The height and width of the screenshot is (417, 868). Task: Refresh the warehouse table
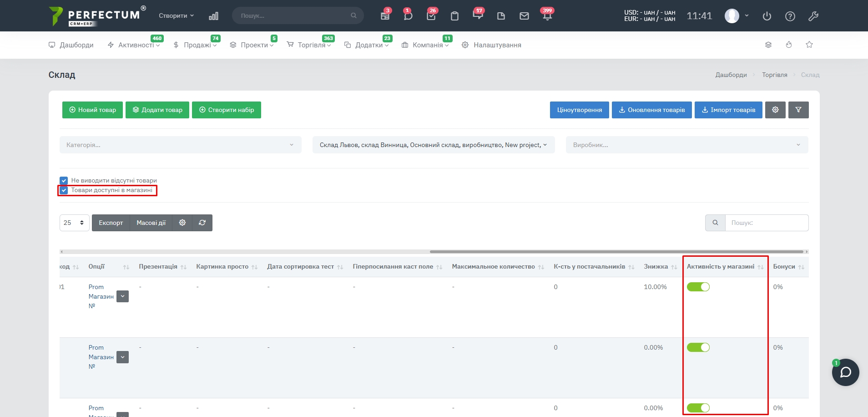pyautogui.click(x=202, y=223)
